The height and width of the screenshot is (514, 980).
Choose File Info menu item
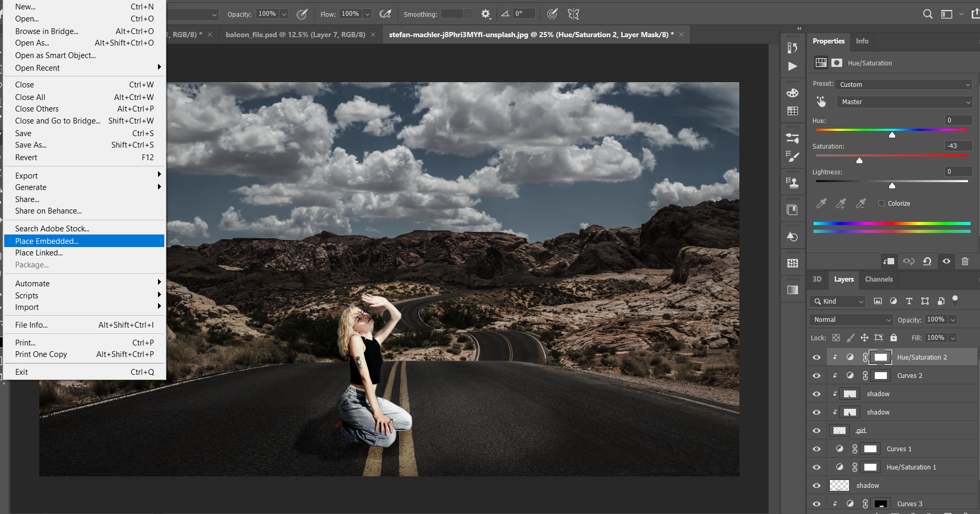84,325
